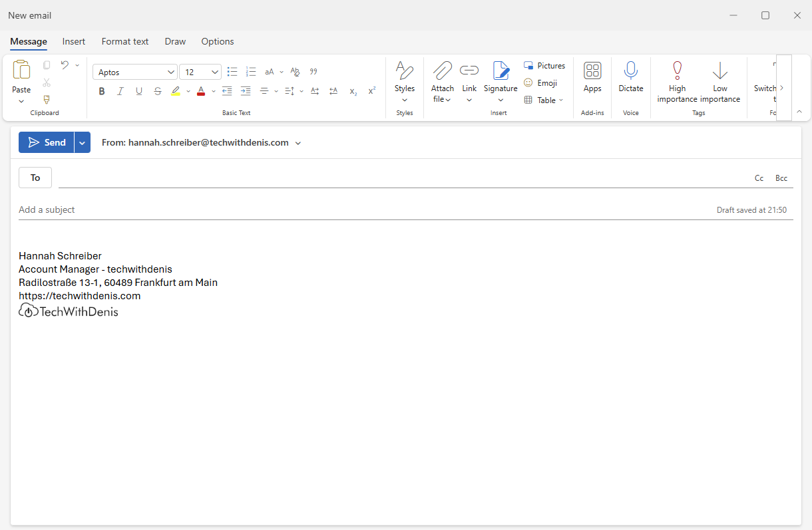Expand the Undo history arrow
This screenshot has width=812, height=530.
click(77, 65)
